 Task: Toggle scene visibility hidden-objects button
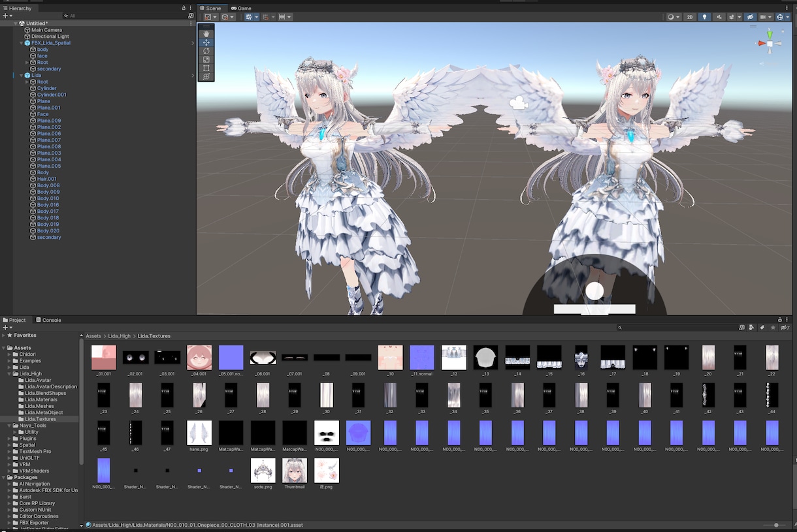pyautogui.click(x=750, y=17)
